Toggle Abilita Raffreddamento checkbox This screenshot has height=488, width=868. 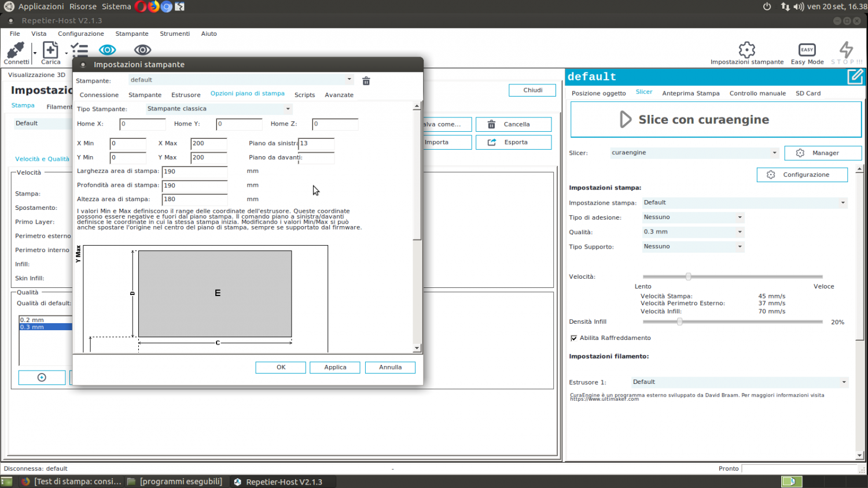[x=573, y=338]
